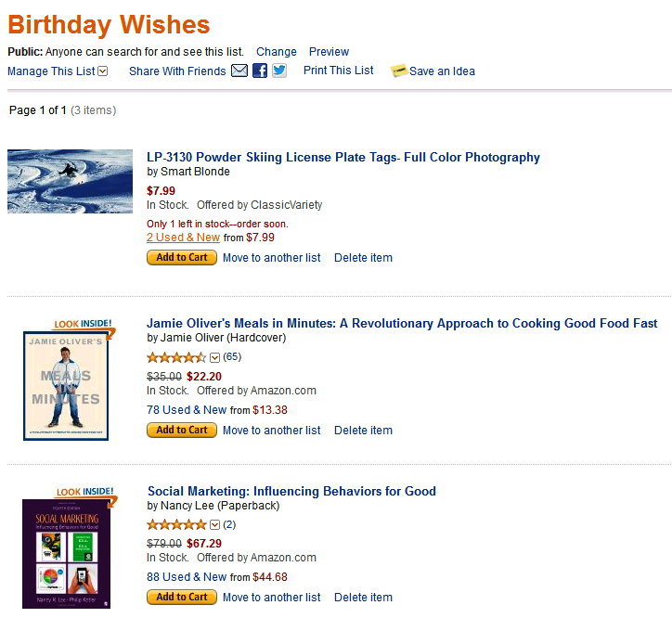Add the Powder Skiing License Plate to cart
Viewport: 672px width, 618px height.
pos(182,258)
